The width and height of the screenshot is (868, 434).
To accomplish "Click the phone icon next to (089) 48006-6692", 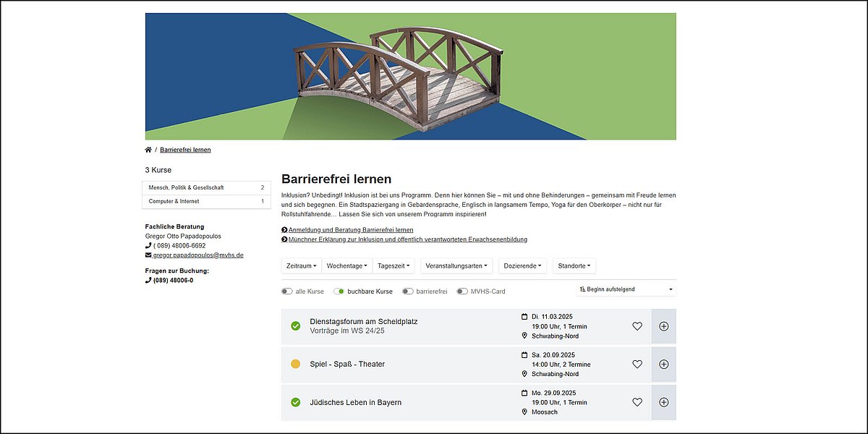I will (x=148, y=245).
